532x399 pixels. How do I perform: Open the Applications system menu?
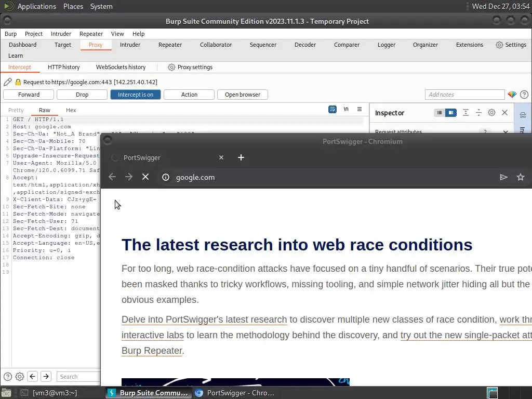tap(37, 6)
